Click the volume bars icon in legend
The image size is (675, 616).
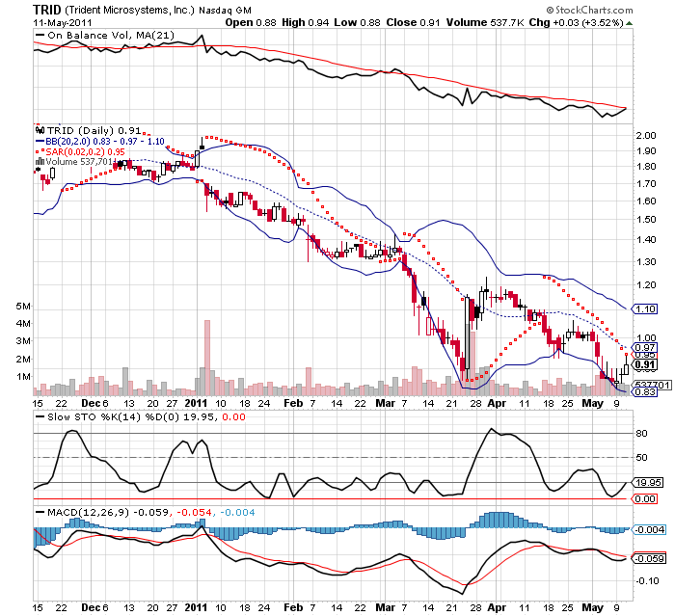point(40,162)
